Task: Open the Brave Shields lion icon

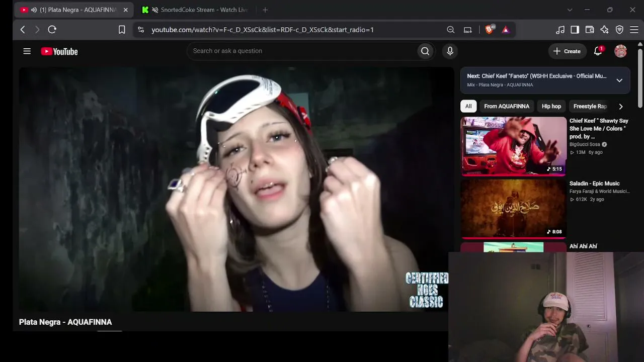Action: tap(489, 30)
